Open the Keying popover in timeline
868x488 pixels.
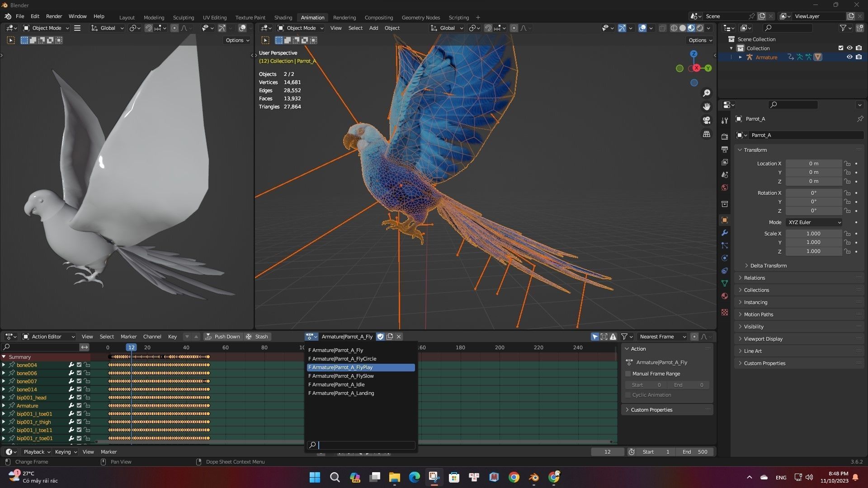(x=66, y=452)
